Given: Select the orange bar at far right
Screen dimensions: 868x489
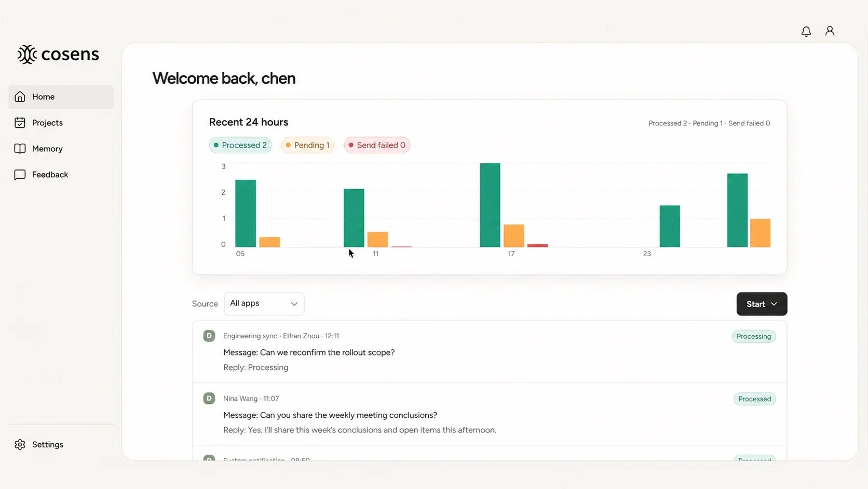Looking at the screenshot, I should click(760, 233).
